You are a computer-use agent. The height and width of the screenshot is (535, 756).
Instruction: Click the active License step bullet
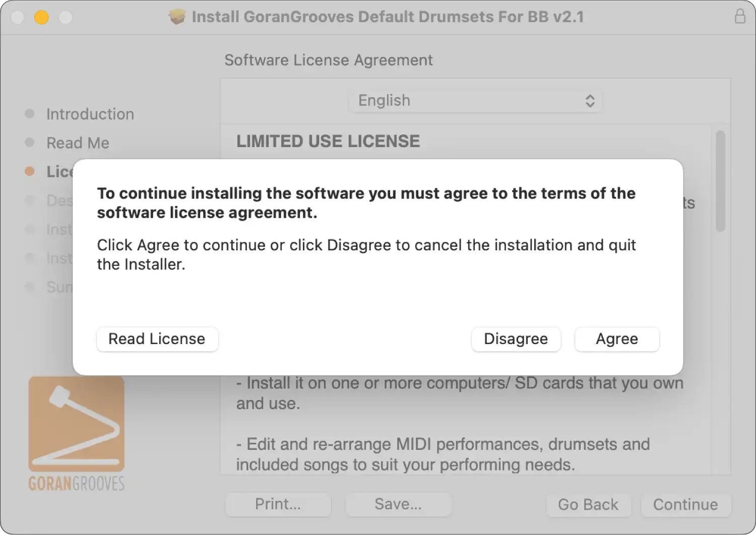30,171
